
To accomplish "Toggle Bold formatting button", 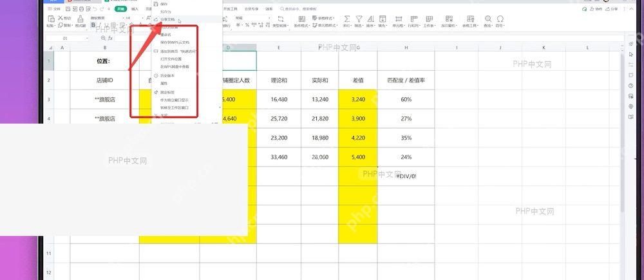I will tap(93, 26).
